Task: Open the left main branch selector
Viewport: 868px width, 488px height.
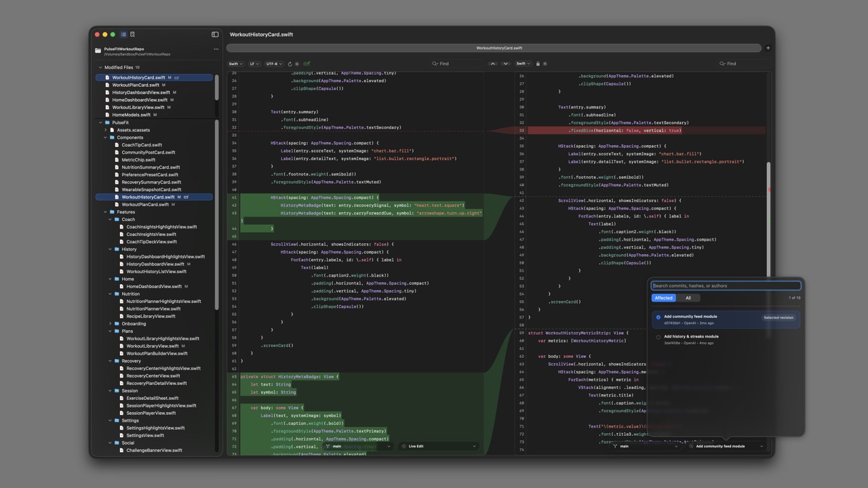Action: pyautogui.click(x=357, y=446)
